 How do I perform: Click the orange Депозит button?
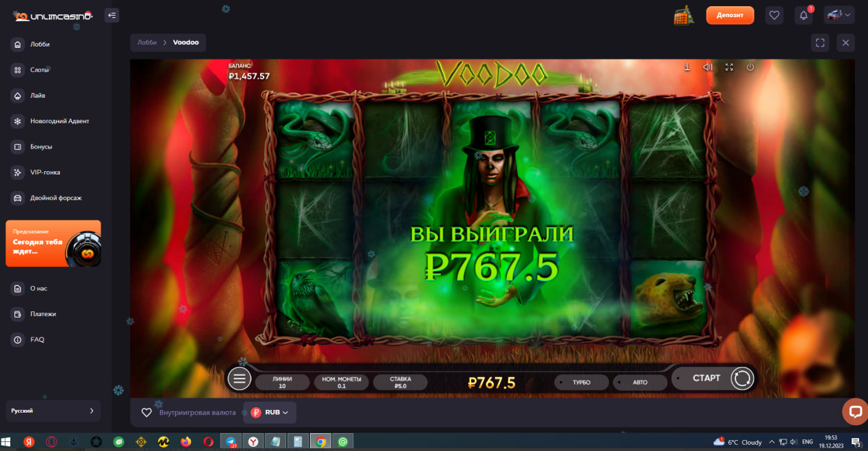coord(730,15)
